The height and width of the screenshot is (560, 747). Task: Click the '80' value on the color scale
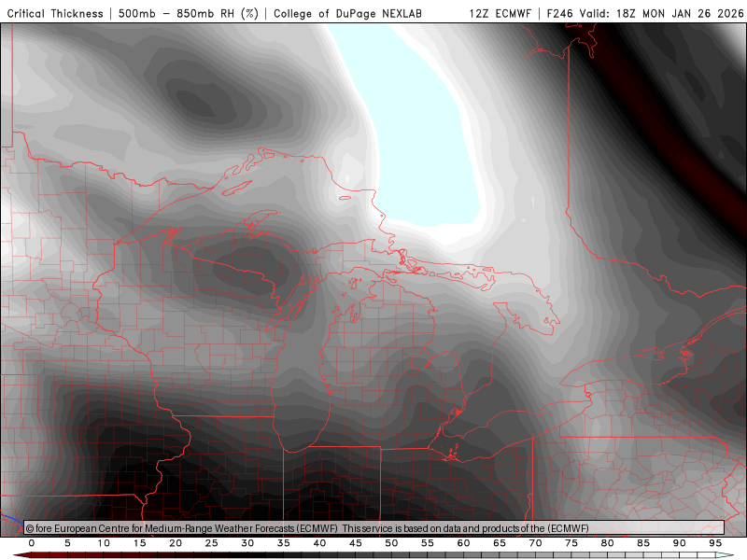point(608,543)
